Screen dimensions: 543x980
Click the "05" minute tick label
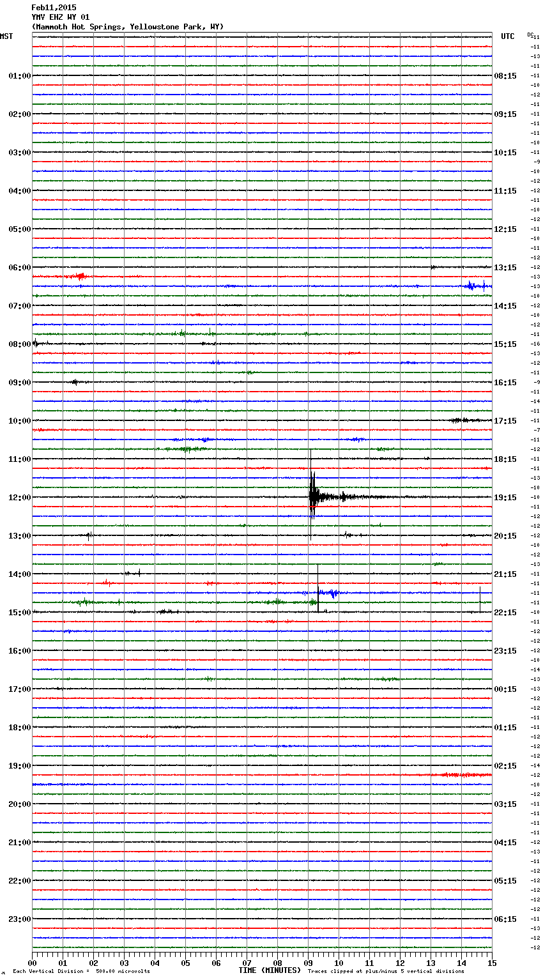[x=186, y=963]
